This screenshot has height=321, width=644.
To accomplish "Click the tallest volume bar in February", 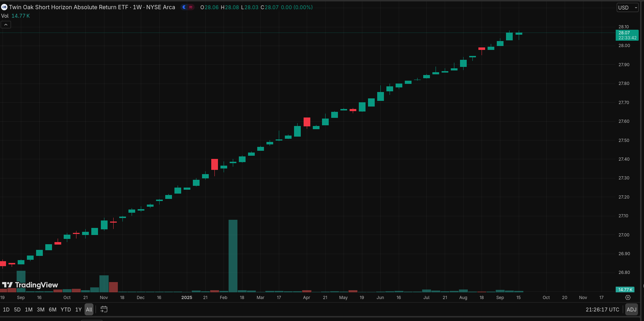I will (x=233, y=256).
